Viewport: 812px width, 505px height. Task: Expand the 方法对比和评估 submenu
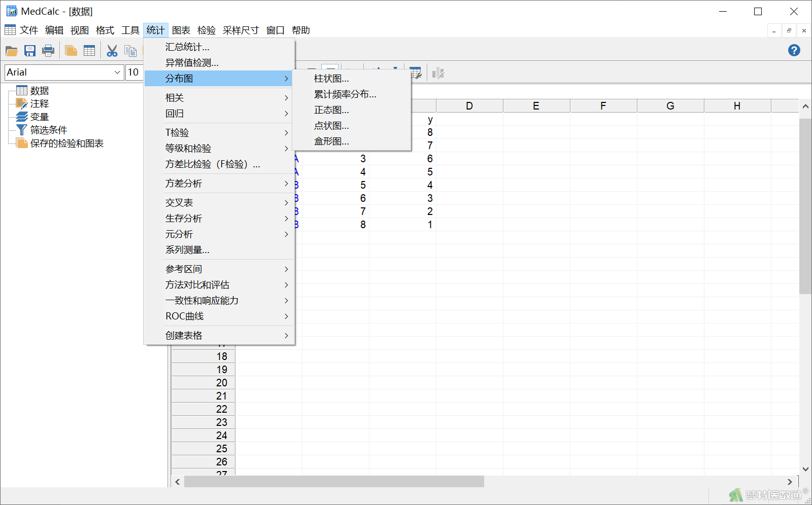click(x=219, y=285)
